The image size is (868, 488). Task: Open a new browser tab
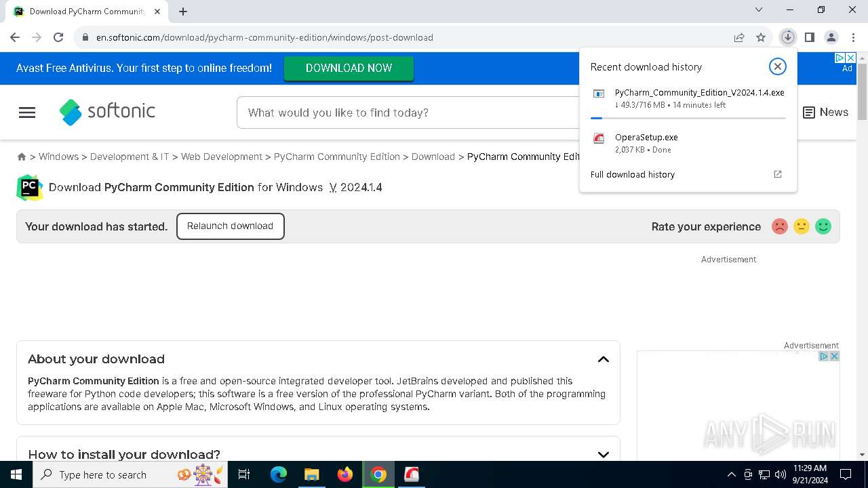click(x=183, y=11)
